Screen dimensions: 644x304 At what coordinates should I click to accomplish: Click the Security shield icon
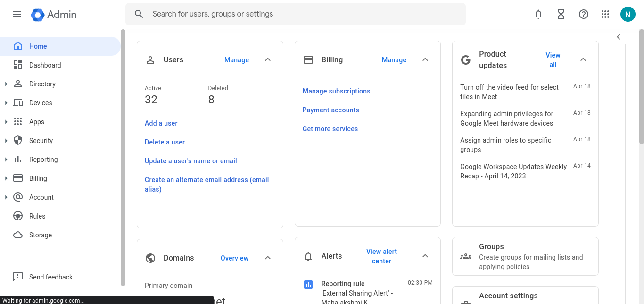tap(18, 141)
